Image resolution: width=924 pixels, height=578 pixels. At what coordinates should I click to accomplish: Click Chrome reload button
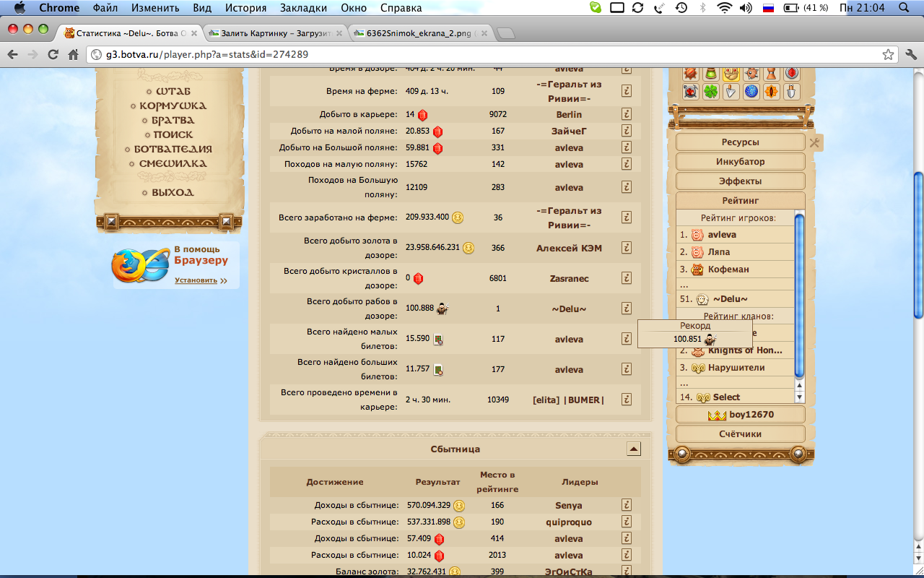[x=53, y=54]
